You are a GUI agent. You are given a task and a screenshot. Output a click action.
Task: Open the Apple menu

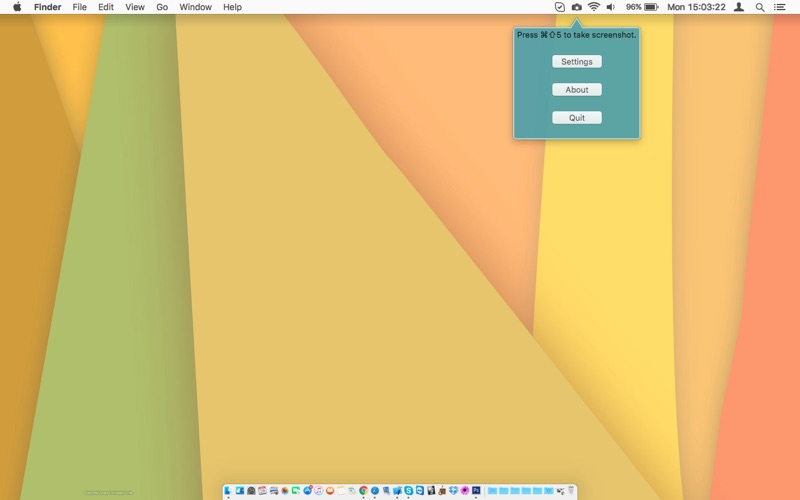(x=17, y=7)
